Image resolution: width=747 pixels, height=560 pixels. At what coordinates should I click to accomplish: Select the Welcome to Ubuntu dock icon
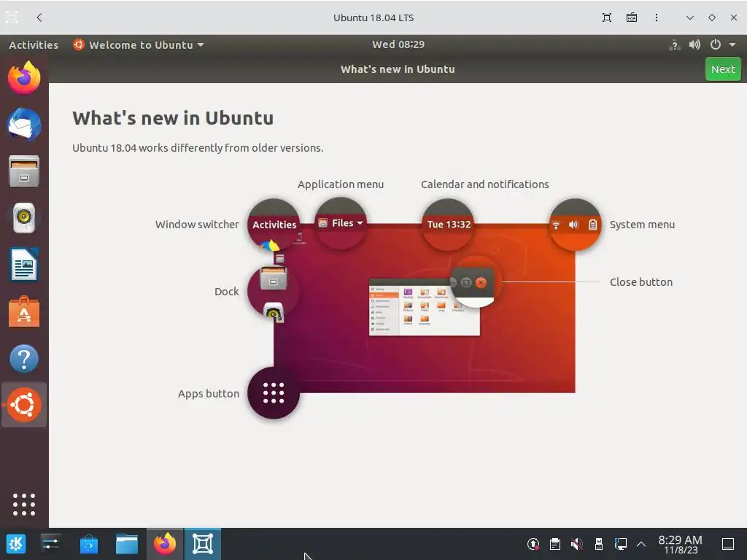(x=24, y=405)
